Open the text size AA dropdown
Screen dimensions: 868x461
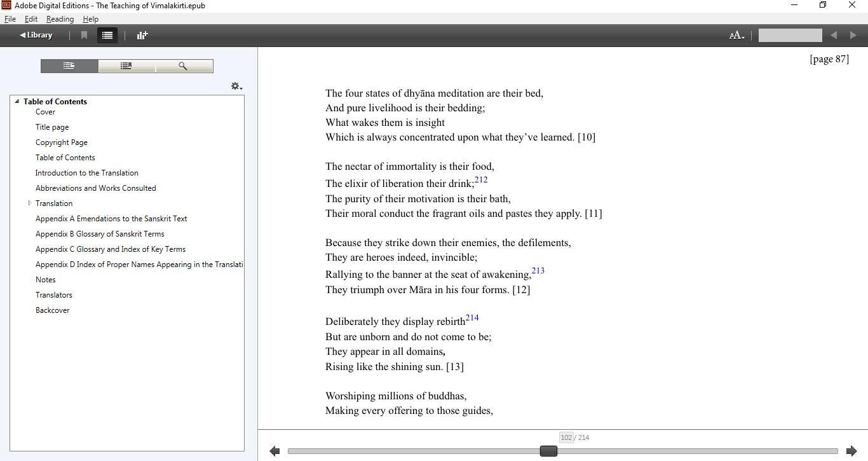click(x=736, y=36)
